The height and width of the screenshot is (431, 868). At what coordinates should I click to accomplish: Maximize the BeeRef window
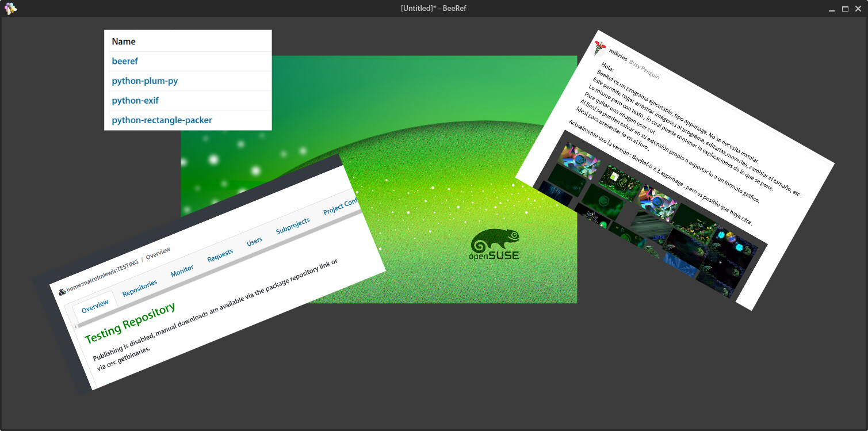[x=845, y=9]
